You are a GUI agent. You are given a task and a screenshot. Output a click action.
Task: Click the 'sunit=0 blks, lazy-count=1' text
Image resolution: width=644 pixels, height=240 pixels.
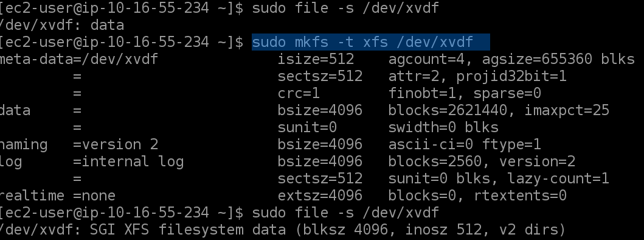499,178
